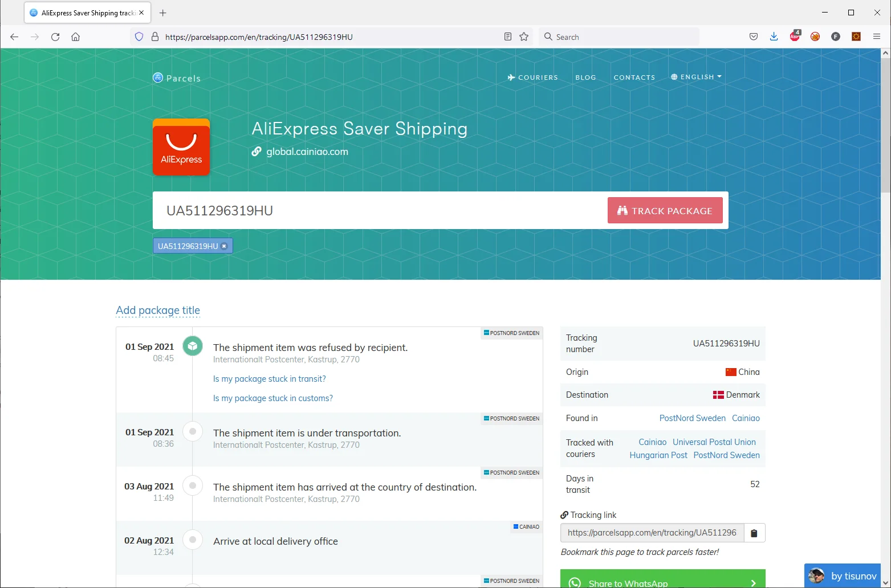Image resolution: width=891 pixels, height=588 pixels.
Task: Bookmark this page with the star
Action: click(524, 37)
